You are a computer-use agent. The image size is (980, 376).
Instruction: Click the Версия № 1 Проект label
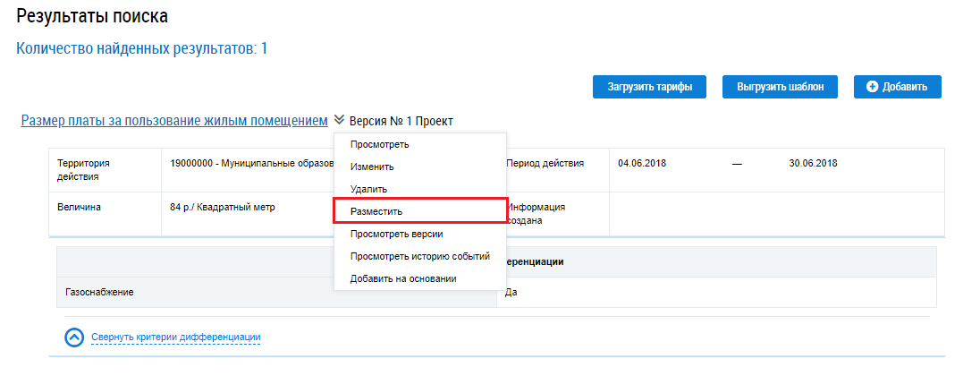401,121
